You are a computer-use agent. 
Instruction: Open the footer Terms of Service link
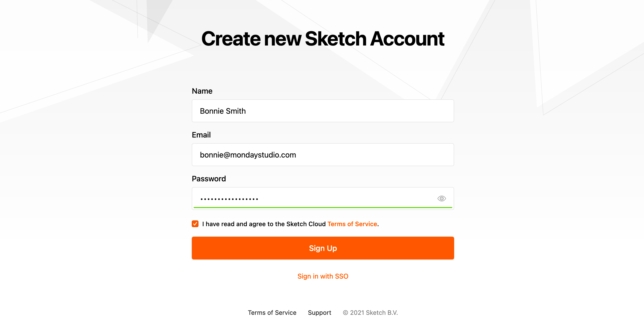[272, 312]
